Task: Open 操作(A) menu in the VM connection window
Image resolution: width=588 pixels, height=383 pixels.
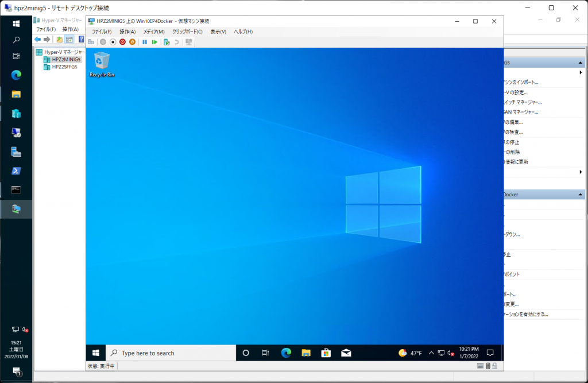Action: point(127,32)
